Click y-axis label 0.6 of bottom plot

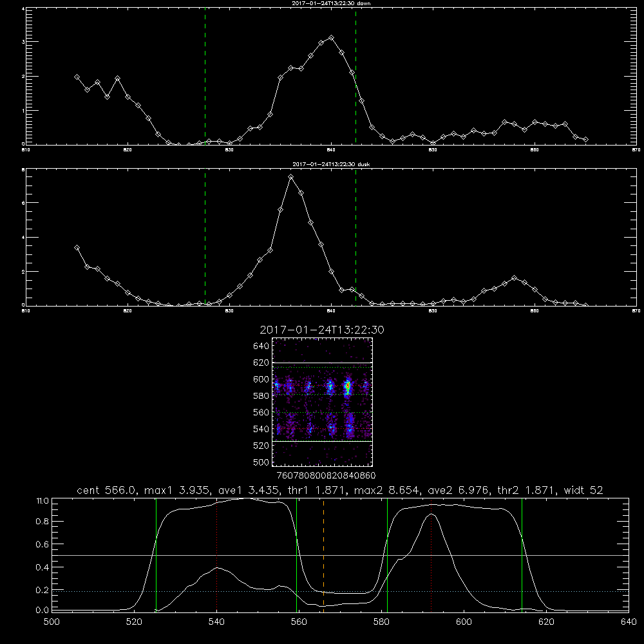(43, 545)
